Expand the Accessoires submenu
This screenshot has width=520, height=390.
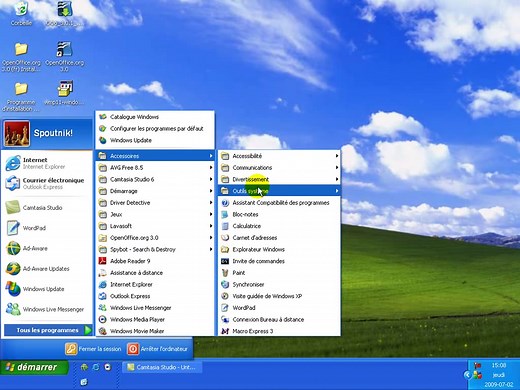coord(155,156)
